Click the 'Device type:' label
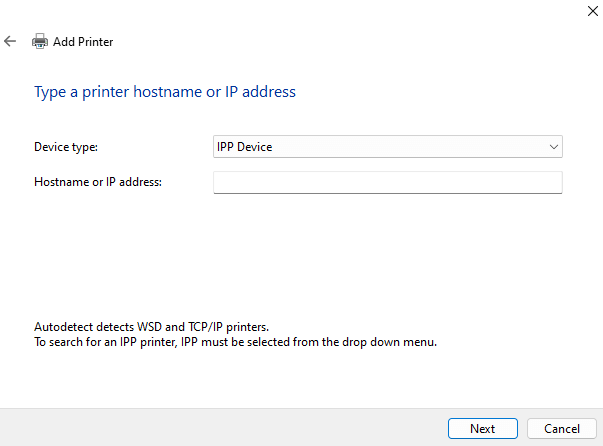603x446 pixels. tap(66, 147)
